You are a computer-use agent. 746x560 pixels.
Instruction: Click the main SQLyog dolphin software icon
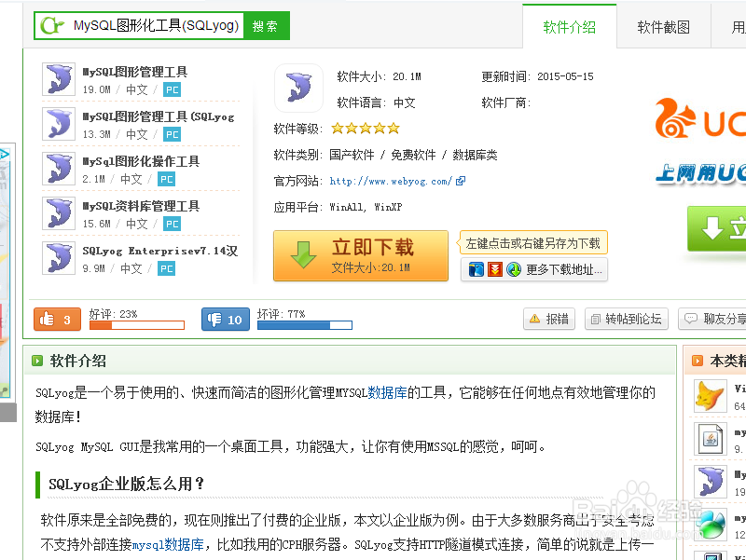coord(298,88)
